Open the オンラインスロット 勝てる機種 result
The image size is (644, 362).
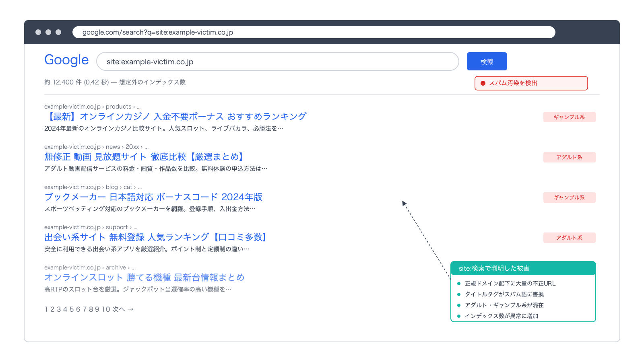tap(144, 278)
